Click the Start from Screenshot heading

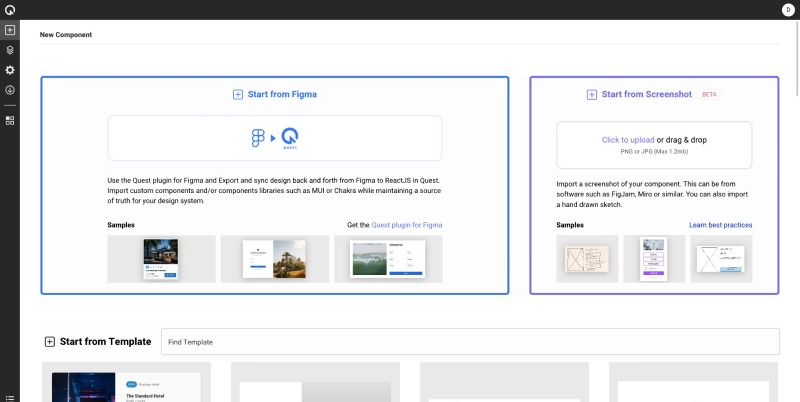click(x=646, y=94)
